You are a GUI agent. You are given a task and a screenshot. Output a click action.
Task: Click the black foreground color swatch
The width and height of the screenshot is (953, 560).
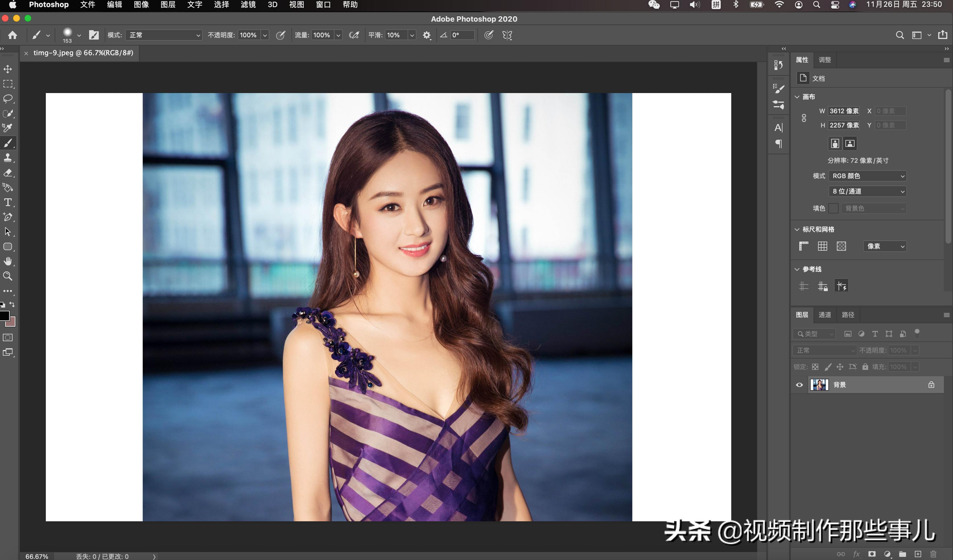(x=4, y=316)
